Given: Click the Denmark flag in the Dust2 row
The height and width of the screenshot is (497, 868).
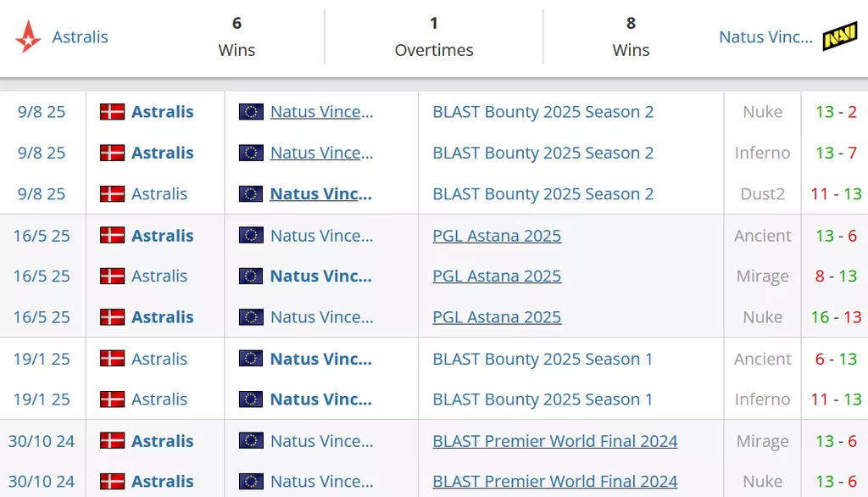Looking at the screenshot, I should point(112,194).
